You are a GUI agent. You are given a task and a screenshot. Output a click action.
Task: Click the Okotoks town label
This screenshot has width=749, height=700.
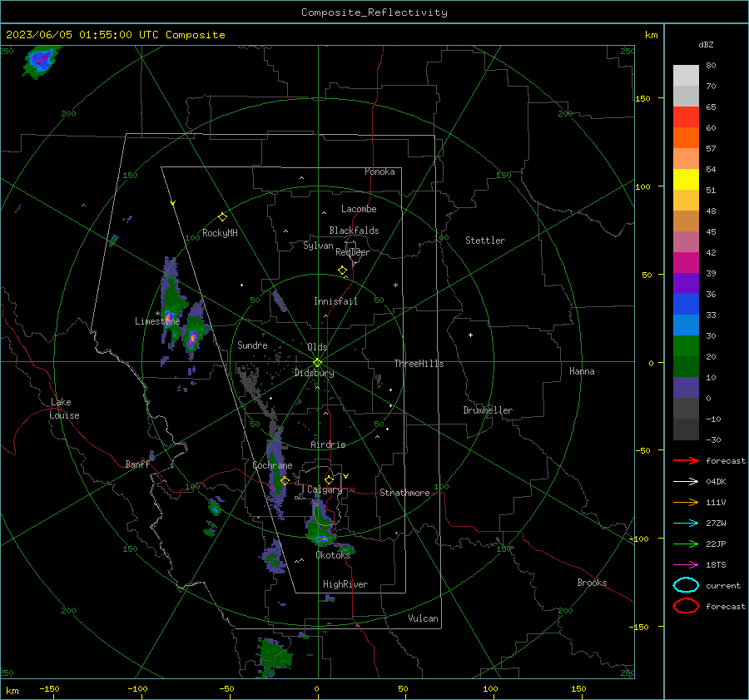point(333,555)
